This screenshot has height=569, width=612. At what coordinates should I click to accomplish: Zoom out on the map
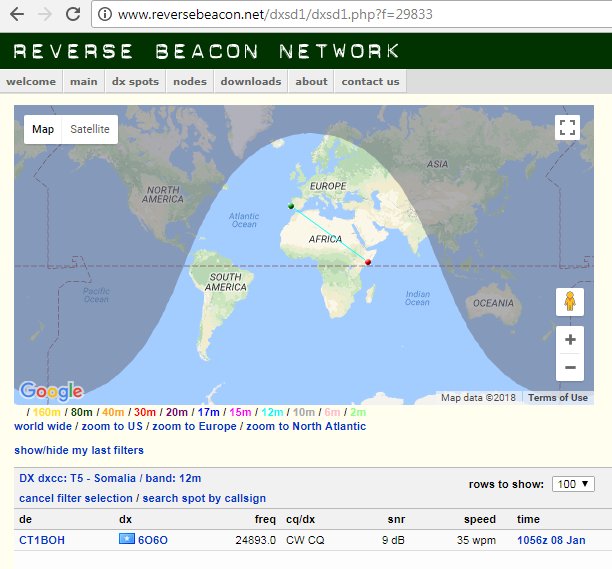click(x=570, y=367)
